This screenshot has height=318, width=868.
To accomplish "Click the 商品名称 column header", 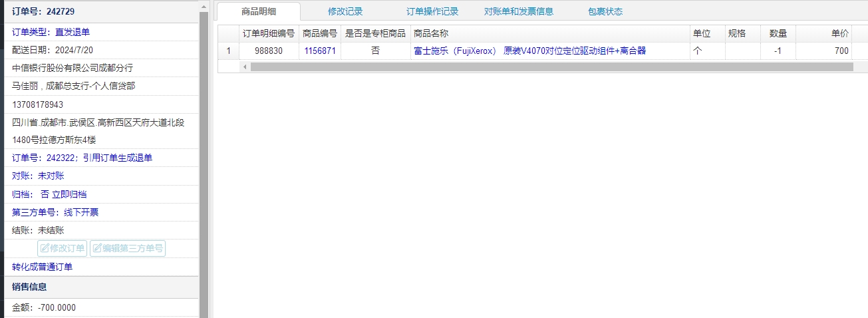I will click(x=549, y=33).
